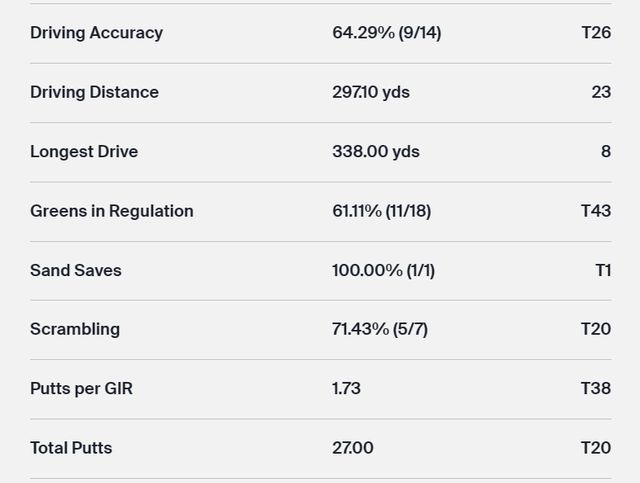Screen dimensions: 640x483
Task: Click the Total Putts stat label
Action: click(x=71, y=448)
